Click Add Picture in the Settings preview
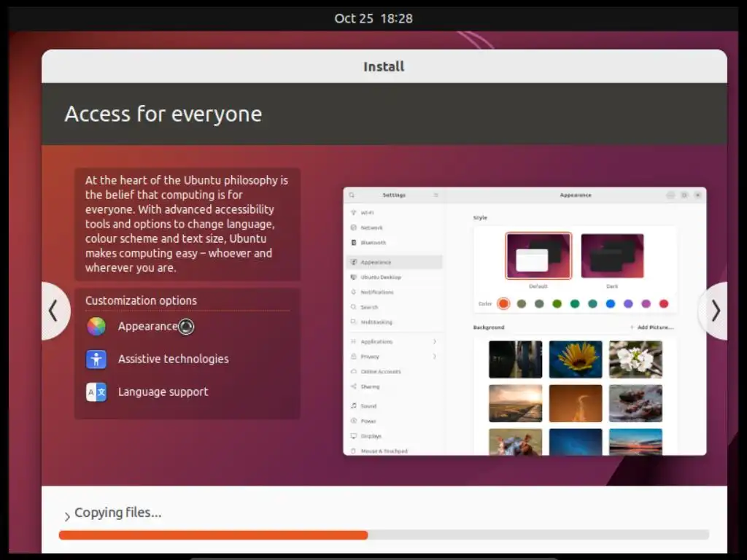 651,327
